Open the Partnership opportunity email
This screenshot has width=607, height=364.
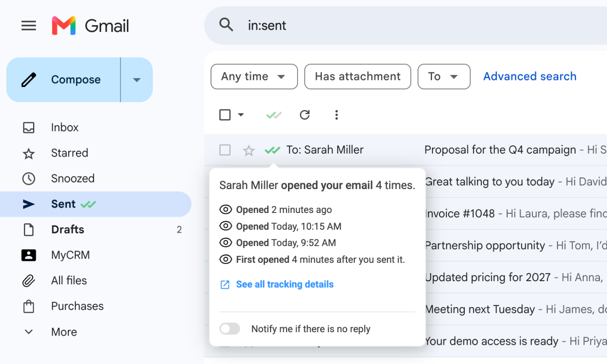[x=485, y=245]
